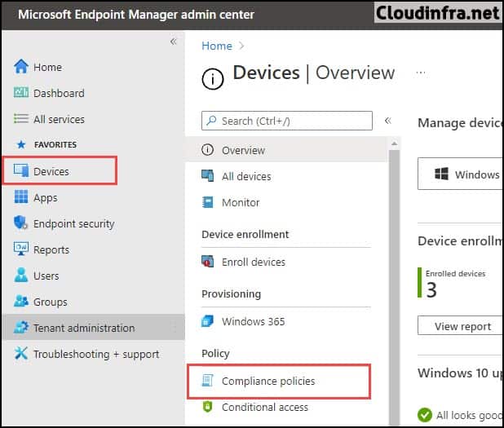Screen dimensions: 504x428
Task: Click the Users person icon
Action: point(21,275)
